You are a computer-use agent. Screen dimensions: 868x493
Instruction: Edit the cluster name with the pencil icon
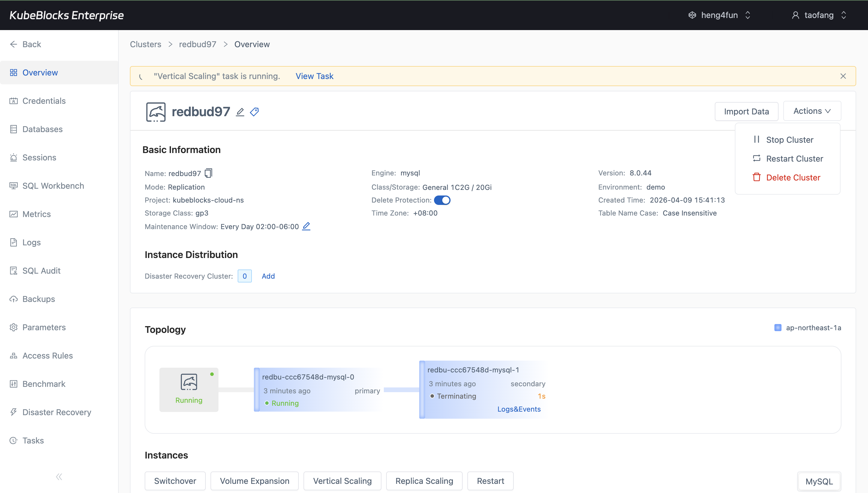[x=240, y=112]
